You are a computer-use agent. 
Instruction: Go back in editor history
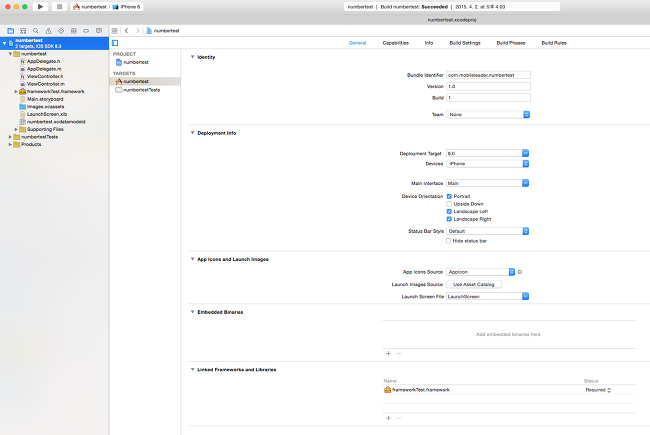pyautogui.click(x=126, y=31)
